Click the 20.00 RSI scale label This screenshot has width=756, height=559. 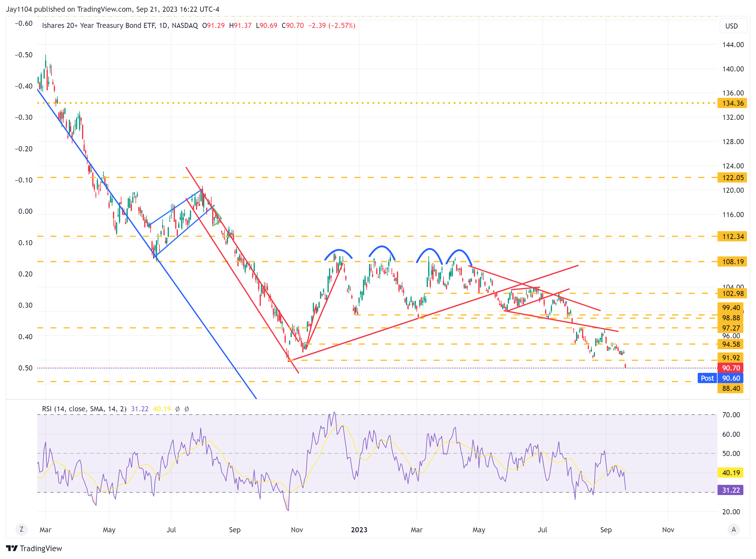[731, 512]
